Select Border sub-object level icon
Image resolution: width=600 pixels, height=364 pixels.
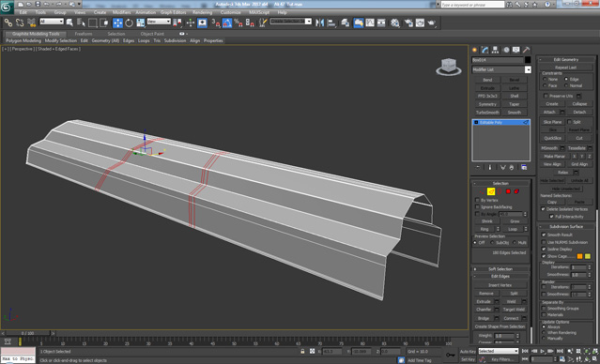pyautogui.click(x=500, y=191)
